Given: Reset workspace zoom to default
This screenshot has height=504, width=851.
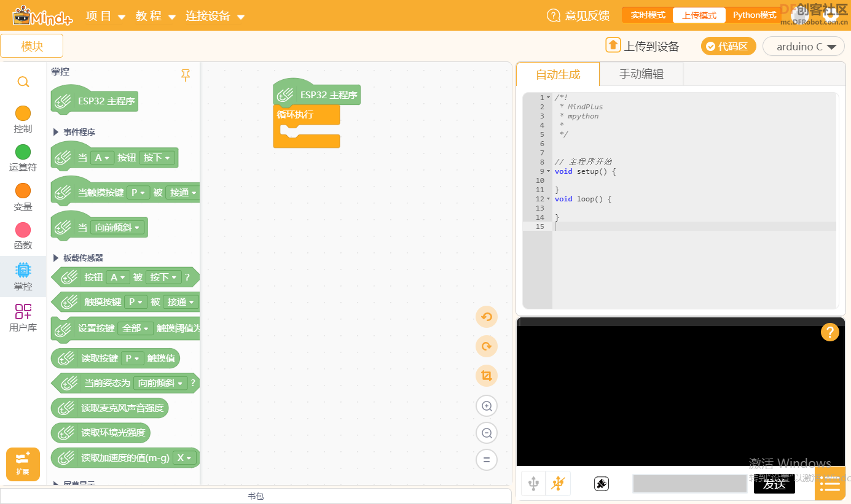Looking at the screenshot, I should tap(487, 459).
